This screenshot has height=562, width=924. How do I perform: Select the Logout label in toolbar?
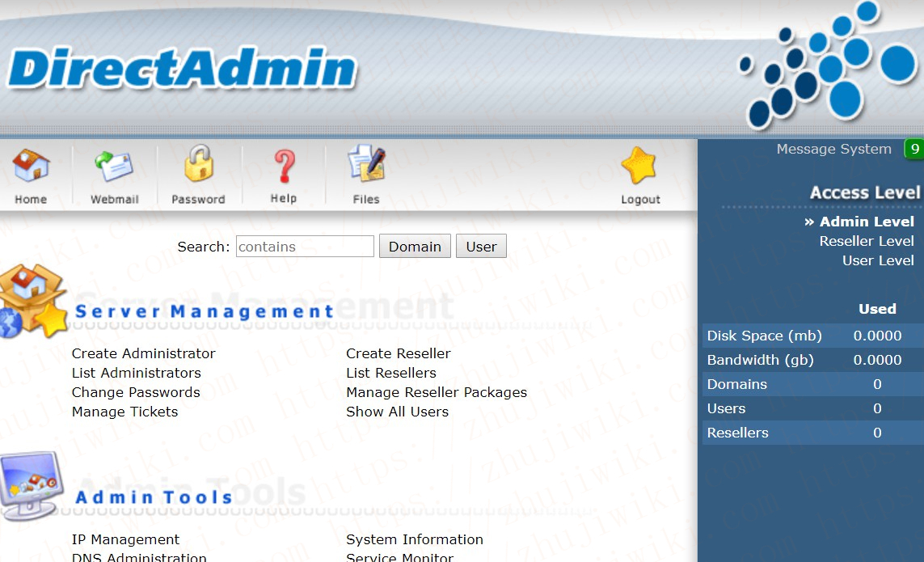pos(640,199)
